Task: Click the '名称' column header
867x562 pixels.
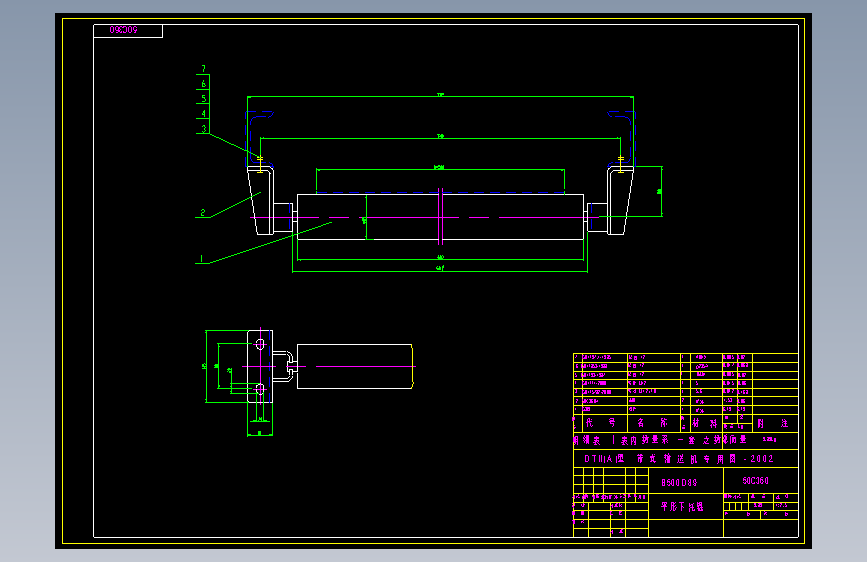Action: pos(652,423)
